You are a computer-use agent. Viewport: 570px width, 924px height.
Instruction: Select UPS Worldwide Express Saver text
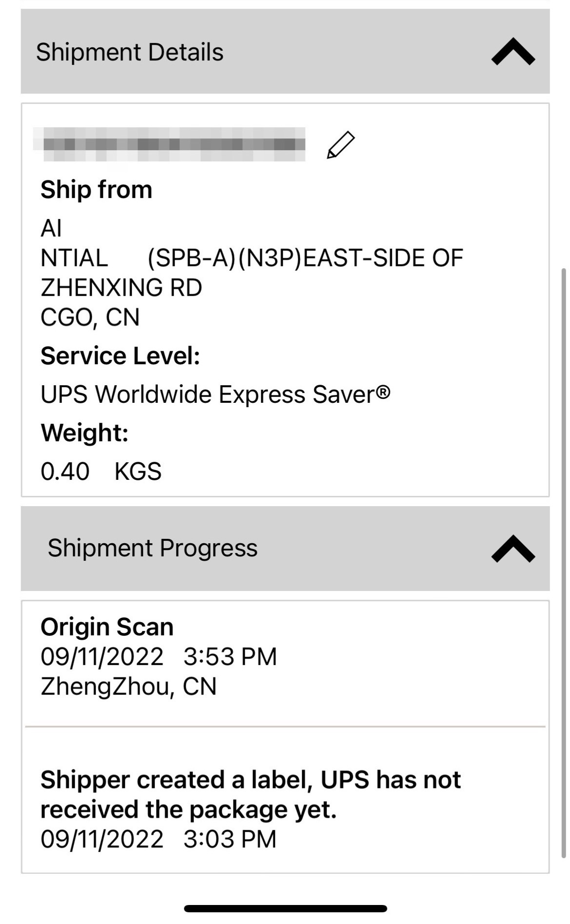click(x=215, y=394)
